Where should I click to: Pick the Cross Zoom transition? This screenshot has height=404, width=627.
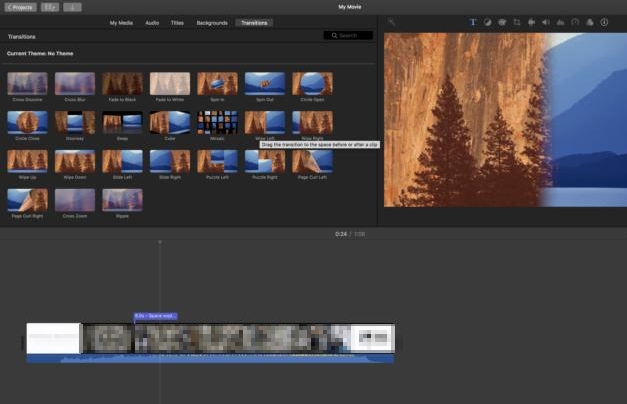(75, 200)
